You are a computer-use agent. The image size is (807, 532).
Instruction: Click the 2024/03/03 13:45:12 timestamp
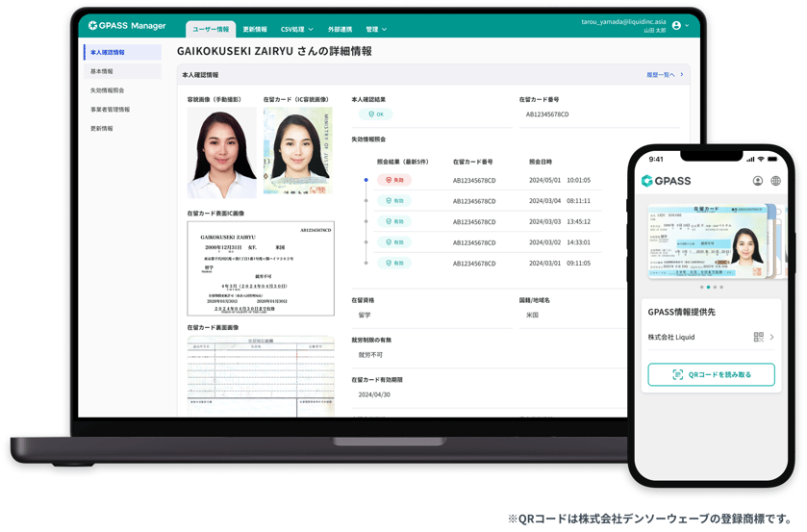pyautogui.click(x=560, y=221)
